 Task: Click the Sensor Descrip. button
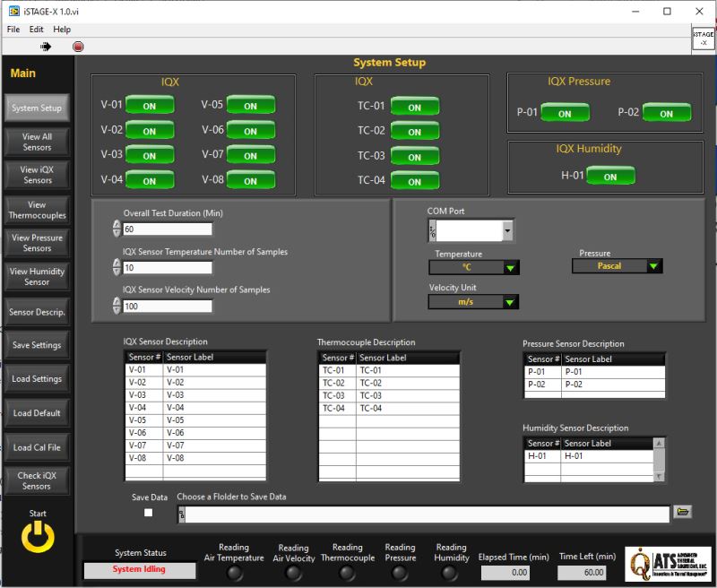37,312
